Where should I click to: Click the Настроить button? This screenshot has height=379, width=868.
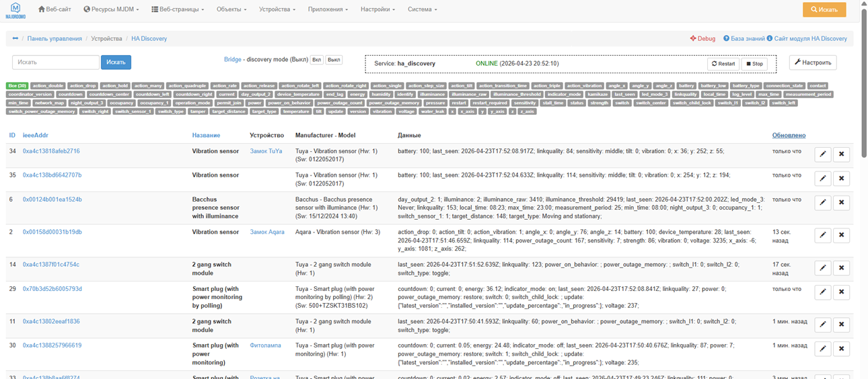[x=813, y=62]
